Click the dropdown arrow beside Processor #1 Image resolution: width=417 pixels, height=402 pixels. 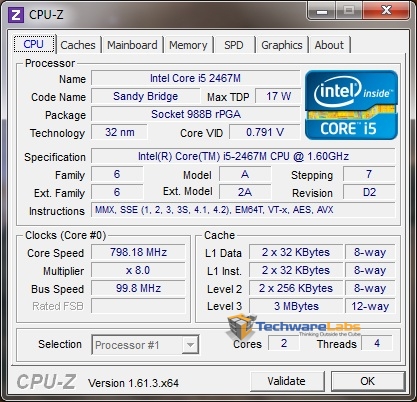pyautogui.click(x=190, y=345)
